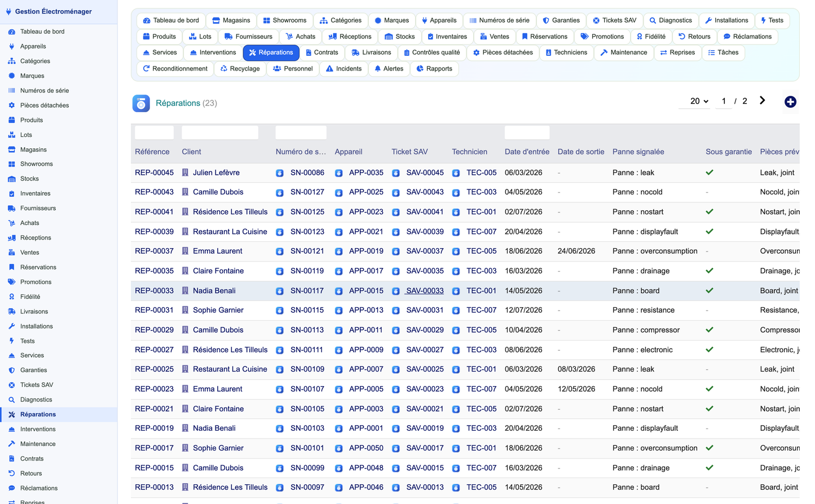Toggle Sous garantie checkmark for REP-00045
815x504 pixels.
710,173
